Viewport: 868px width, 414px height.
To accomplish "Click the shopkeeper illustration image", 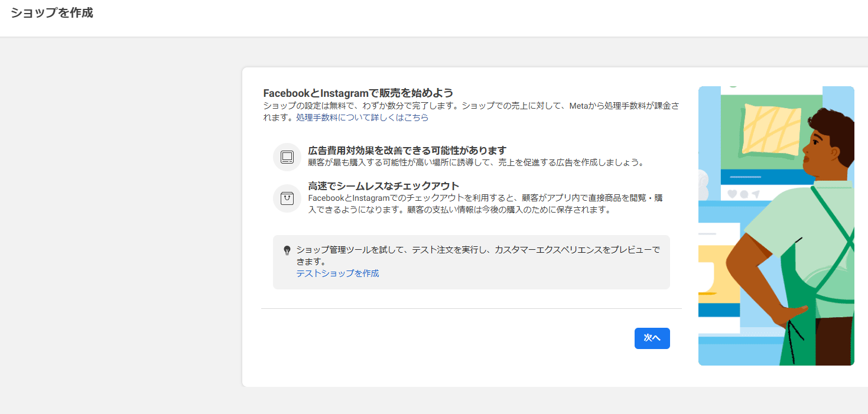I will tap(776, 226).
